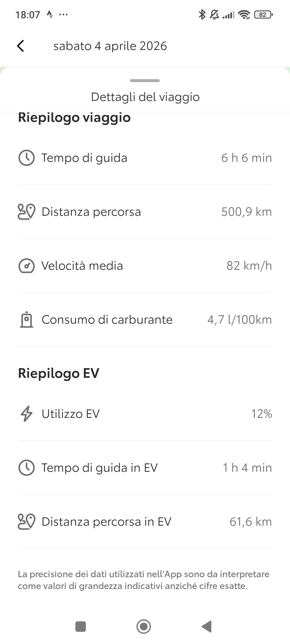This screenshot has width=290, height=644.
Task: Tap the clock icon beside Tempo di guida in EV
Action: pyautogui.click(x=26, y=468)
